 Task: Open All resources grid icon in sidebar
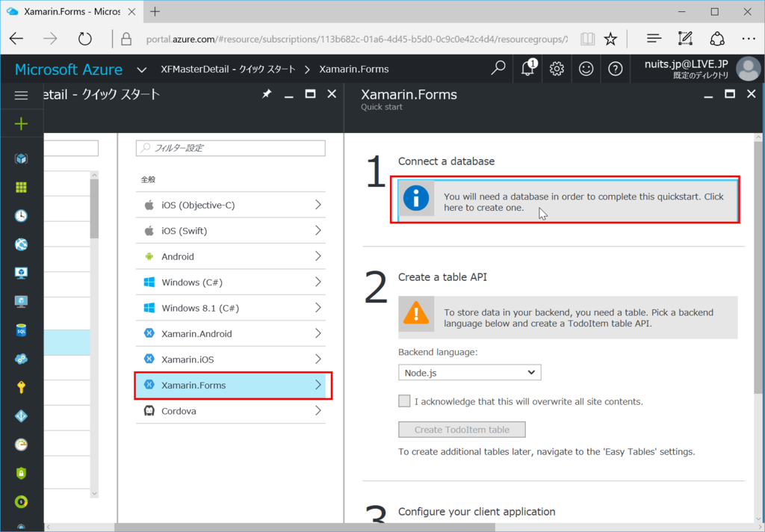(x=21, y=188)
